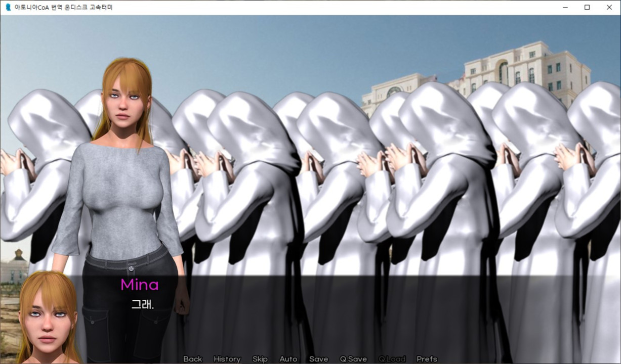621x364 pixels.
Task: Click Back in the quick menu
Action: [x=192, y=359]
